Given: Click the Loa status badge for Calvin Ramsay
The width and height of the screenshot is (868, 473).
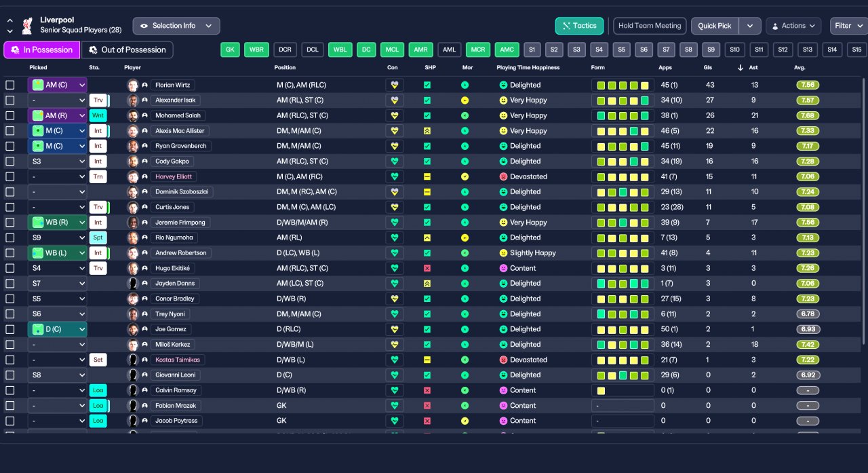Looking at the screenshot, I should tap(98, 391).
